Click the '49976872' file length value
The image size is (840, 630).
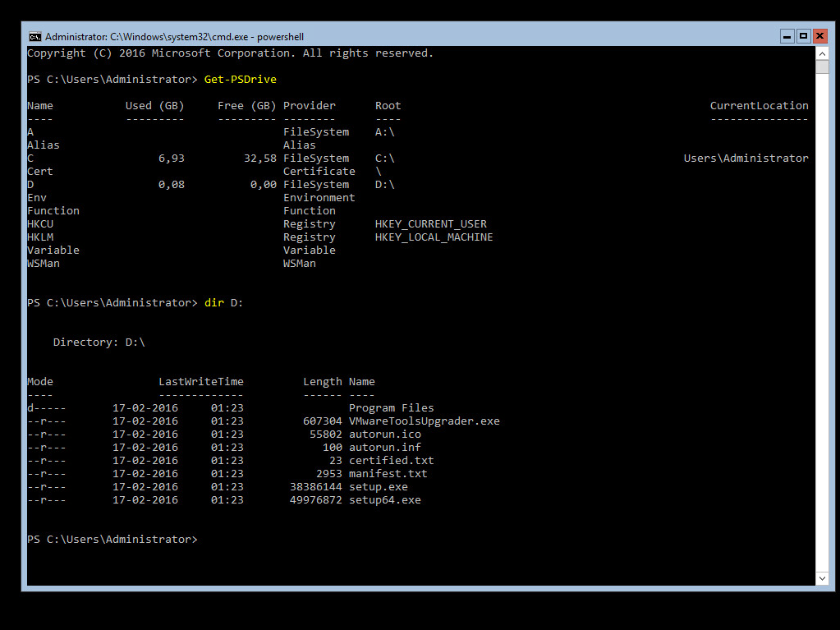click(x=315, y=500)
